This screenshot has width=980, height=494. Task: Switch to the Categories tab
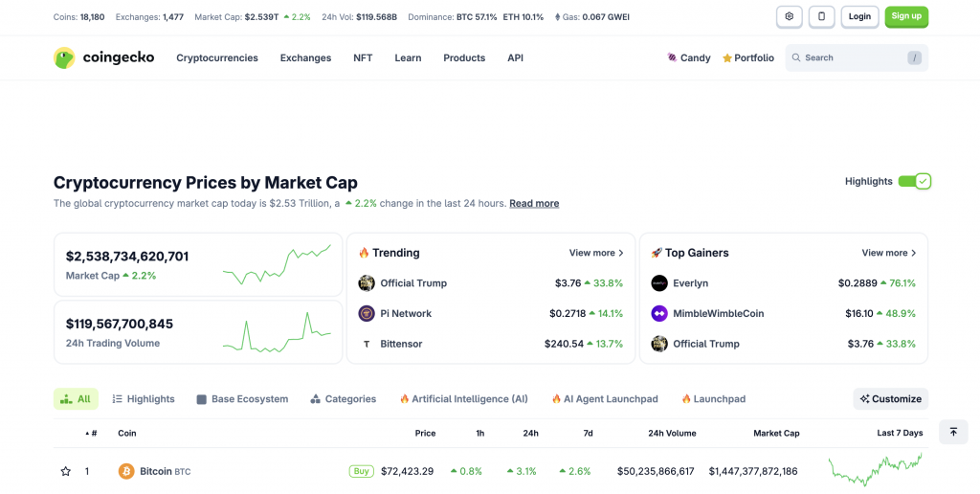click(343, 399)
